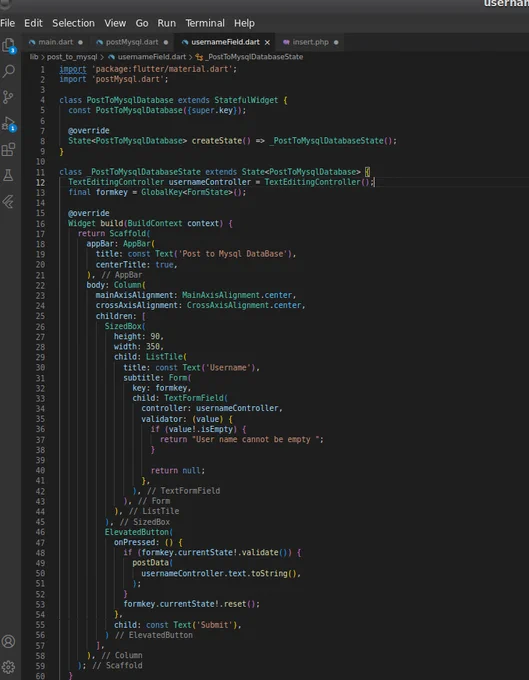Open the Flutter outline sidebar icon
Image resolution: width=529 pixels, height=680 pixels.
pos(8,202)
